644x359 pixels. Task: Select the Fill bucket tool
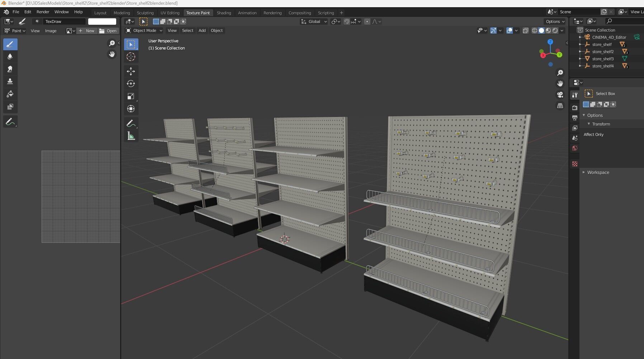[x=10, y=94]
